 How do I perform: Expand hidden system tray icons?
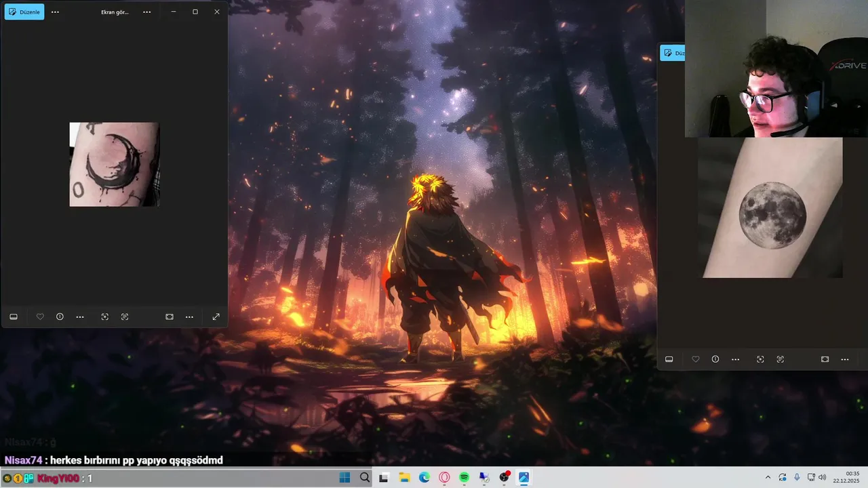coord(768,477)
